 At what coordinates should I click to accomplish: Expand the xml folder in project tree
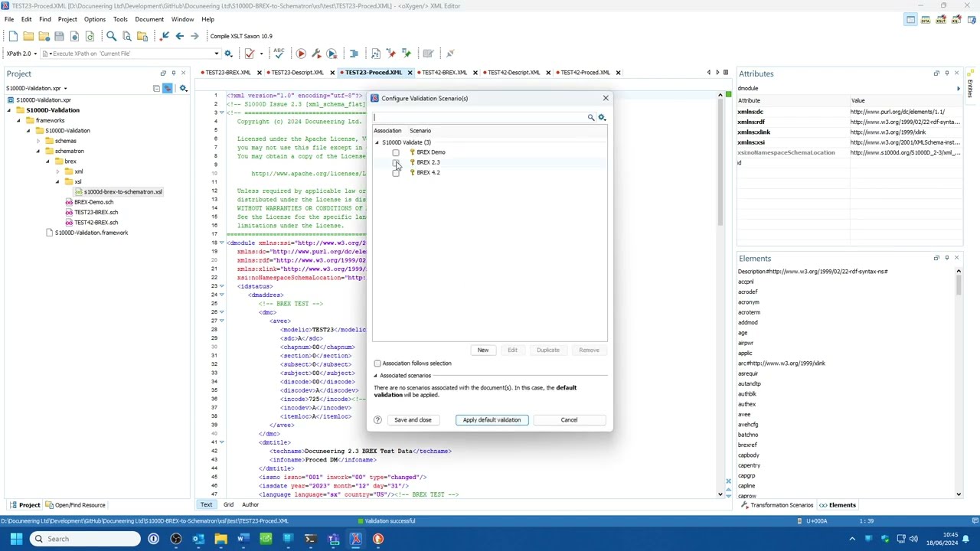(x=57, y=171)
